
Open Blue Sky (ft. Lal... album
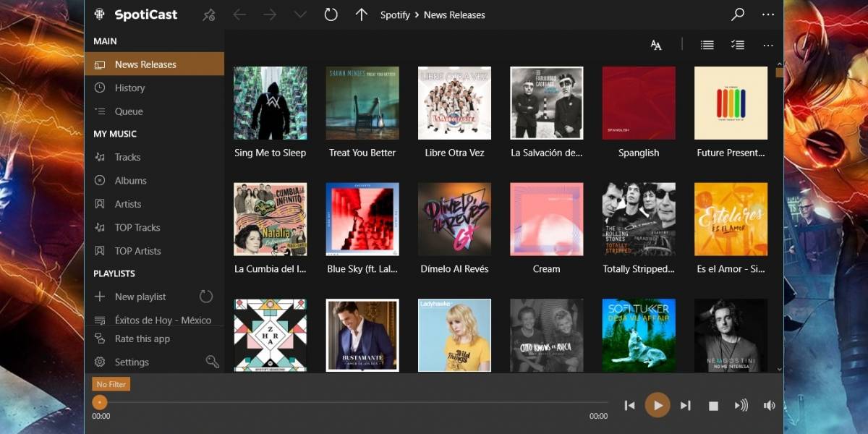click(362, 219)
